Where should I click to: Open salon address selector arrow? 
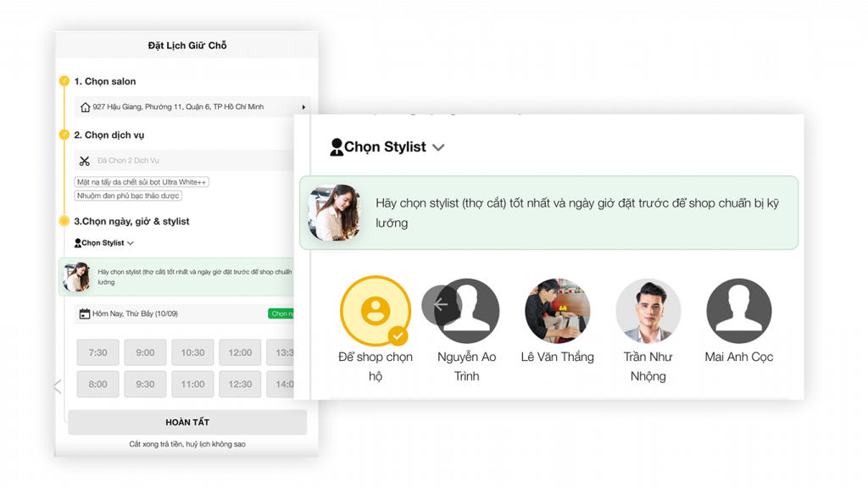pos(303,107)
